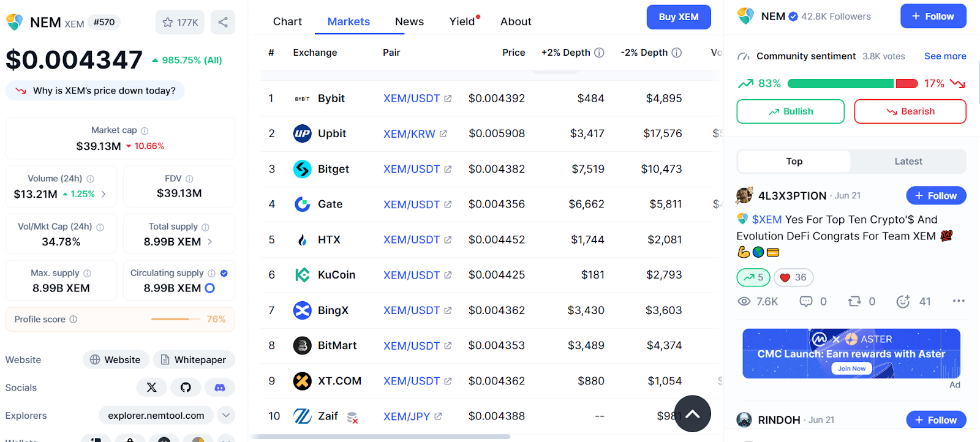Click the $XEM ticker tag in post
Viewport: 980px width, 442px height.
766,219
